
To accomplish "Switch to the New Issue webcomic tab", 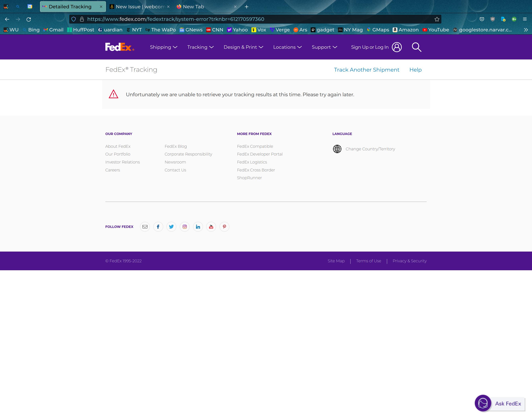I will pyautogui.click(x=139, y=7).
